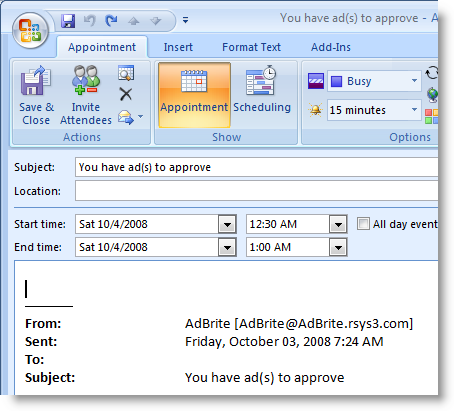The height and width of the screenshot is (411, 454).
Task: Open the End time date dropdown
Action: tap(227, 248)
